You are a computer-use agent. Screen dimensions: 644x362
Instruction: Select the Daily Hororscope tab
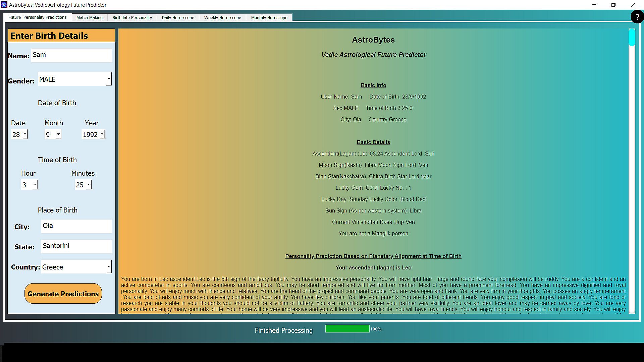178,17
